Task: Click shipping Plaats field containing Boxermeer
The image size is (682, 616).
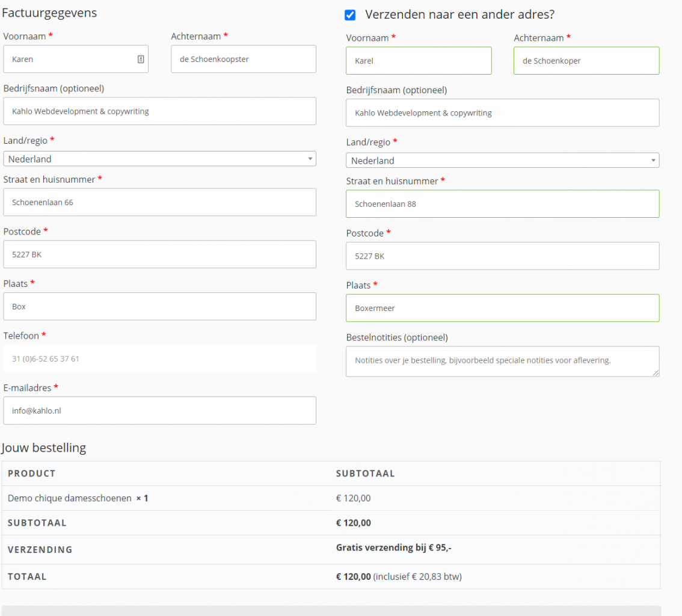Action: tap(502, 308)
